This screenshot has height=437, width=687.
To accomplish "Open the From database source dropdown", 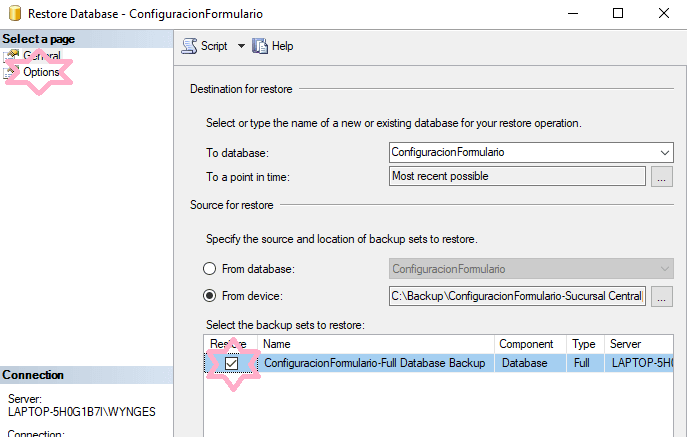I will tap(666, 269).
